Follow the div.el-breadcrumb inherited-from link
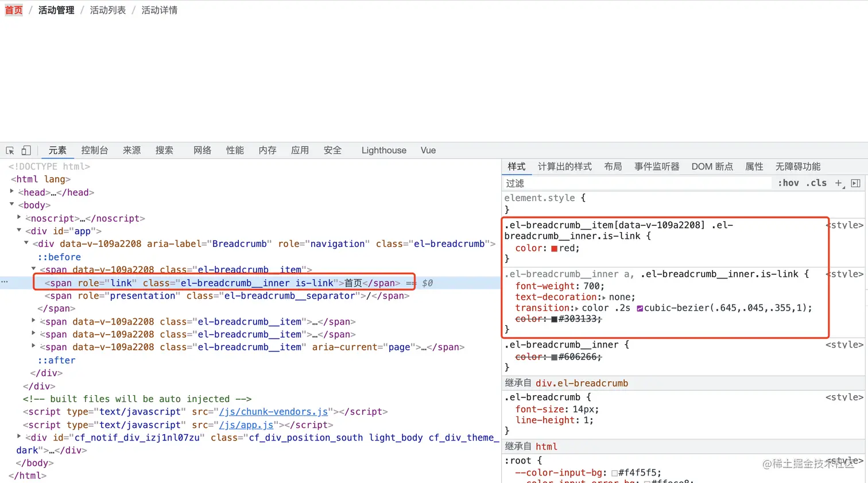868x483 pixels. coord(582,384)
